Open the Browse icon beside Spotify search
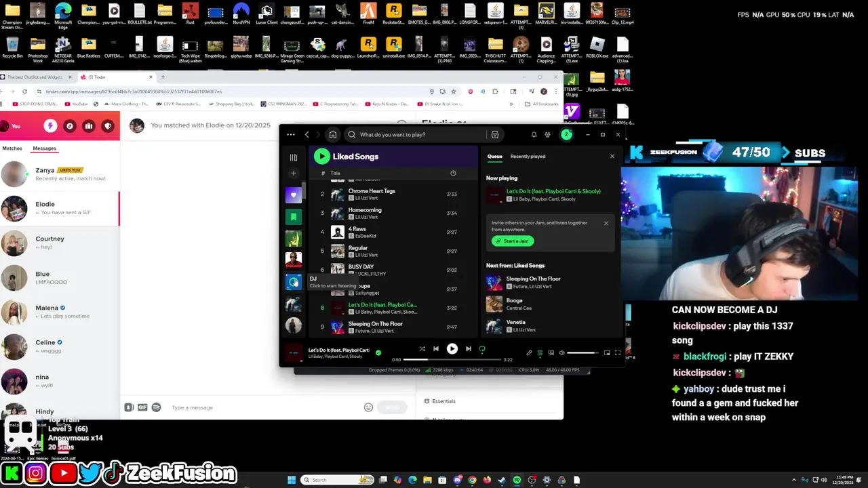Image resolution: width=868 pixels, height=488 pixels. pos(495,135)
